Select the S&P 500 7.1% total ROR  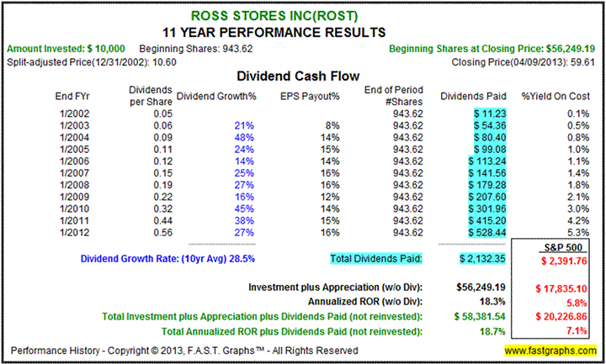(x=577, y=331)
